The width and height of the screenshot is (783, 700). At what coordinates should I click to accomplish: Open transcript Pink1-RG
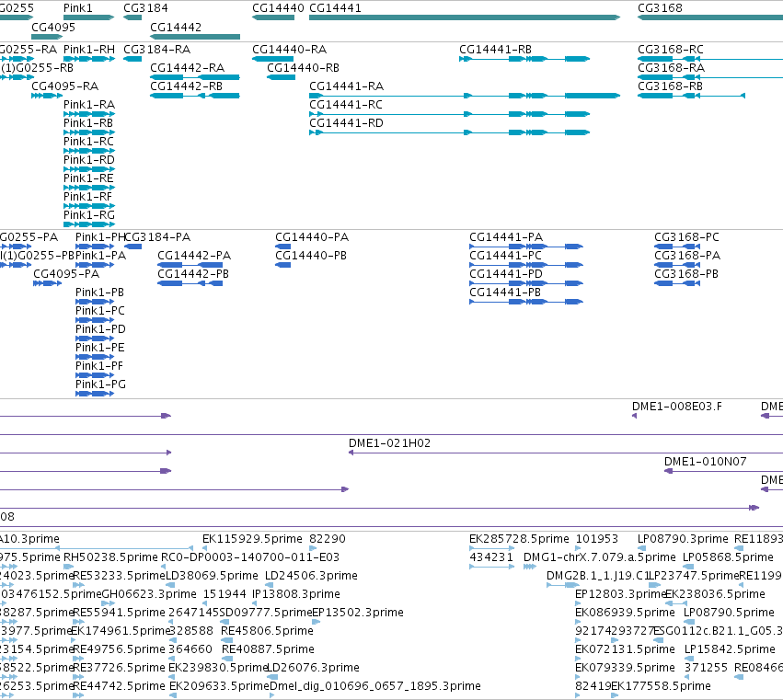(x=89, y=224)
